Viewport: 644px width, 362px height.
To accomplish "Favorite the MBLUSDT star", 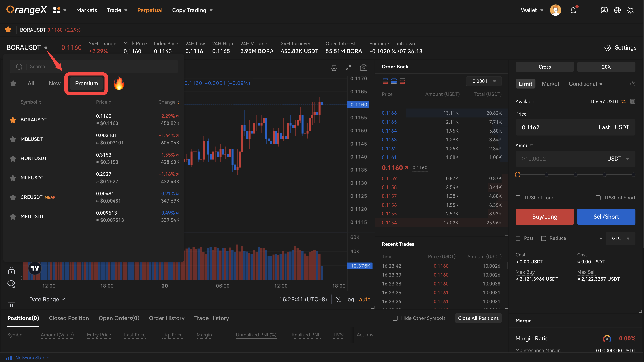I will pyautogui.click(x=13, y=139).
